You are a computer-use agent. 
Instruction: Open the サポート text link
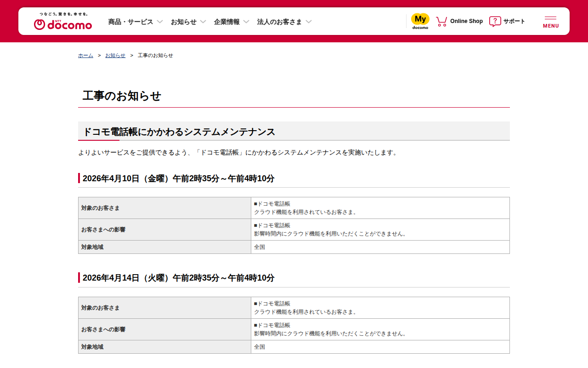point(514,21)
